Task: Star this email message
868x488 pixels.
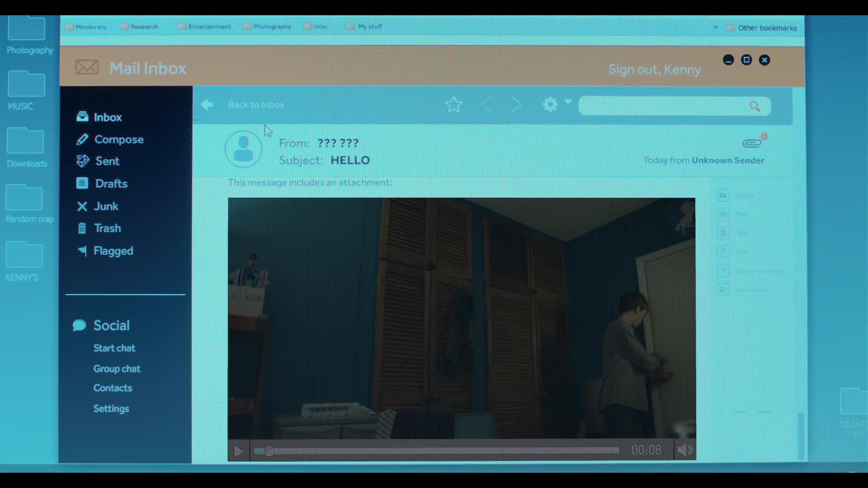Action: [453, 105]
